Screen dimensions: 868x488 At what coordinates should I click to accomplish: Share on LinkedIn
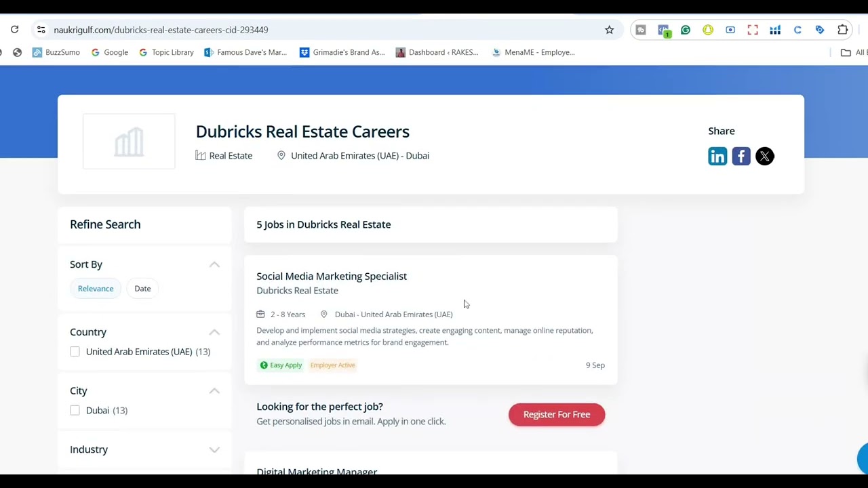tap(717, 157)
